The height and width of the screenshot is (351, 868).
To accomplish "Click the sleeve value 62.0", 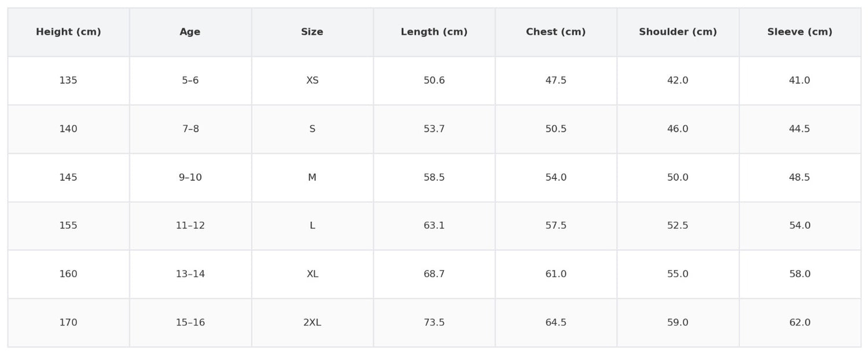I will pos(800,323).
